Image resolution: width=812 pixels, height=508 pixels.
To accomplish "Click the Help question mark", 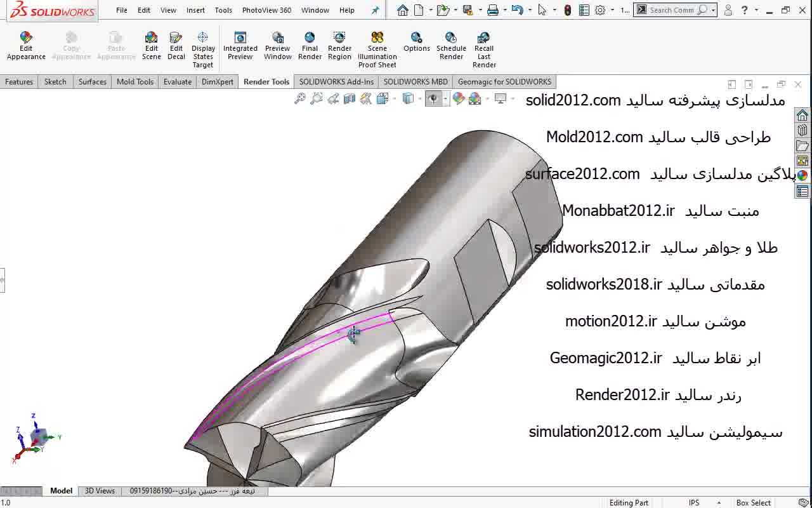I will point(745,10).
